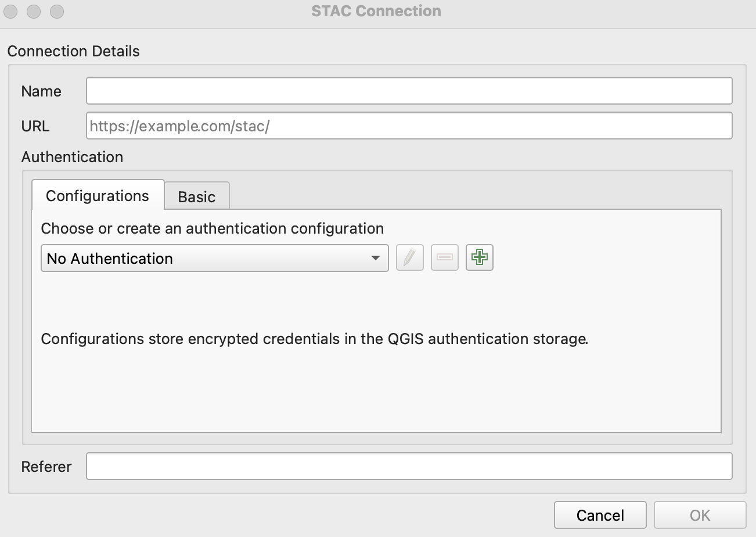Maximize the STAC Connection dialog window
Image resolution: width=756 pixels, height=537 pixels.
click(x=56, y=11)
